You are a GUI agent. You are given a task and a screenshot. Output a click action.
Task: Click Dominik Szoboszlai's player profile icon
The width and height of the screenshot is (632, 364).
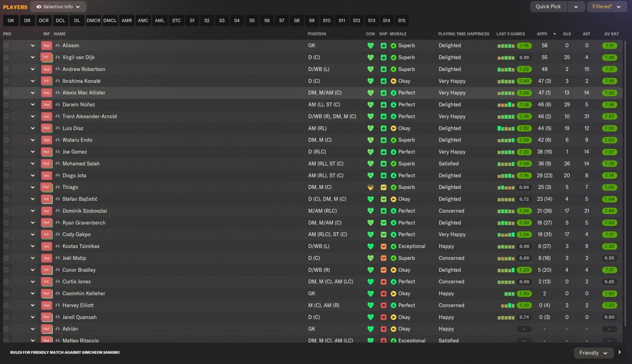pos(58,211)
